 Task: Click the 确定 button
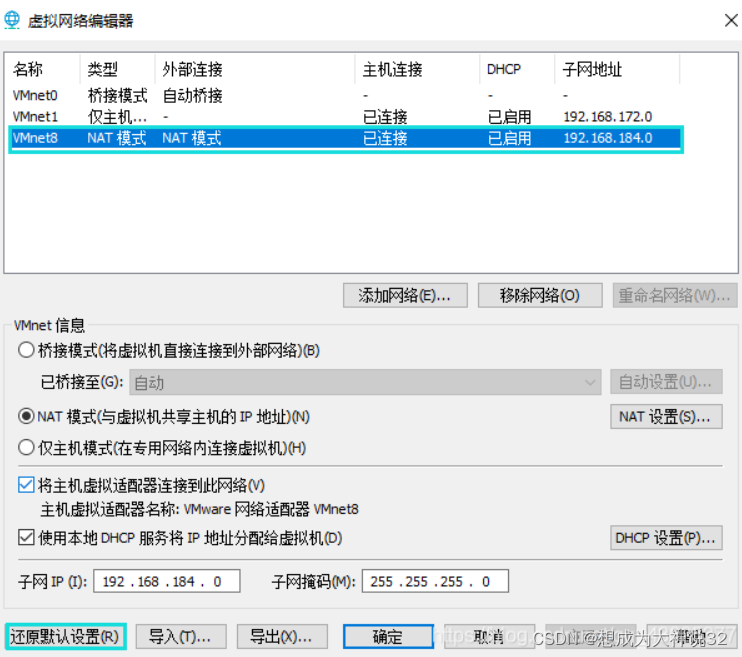click(389, 637)
